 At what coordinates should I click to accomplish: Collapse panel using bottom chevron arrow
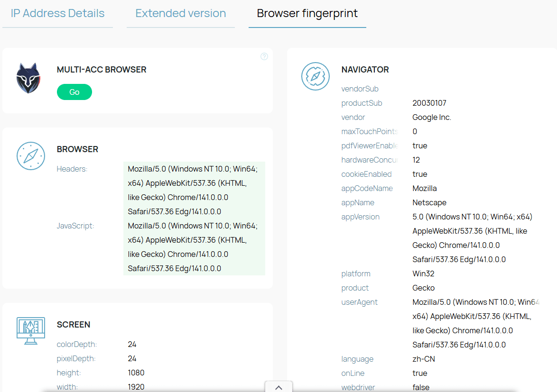pos(278,387)
